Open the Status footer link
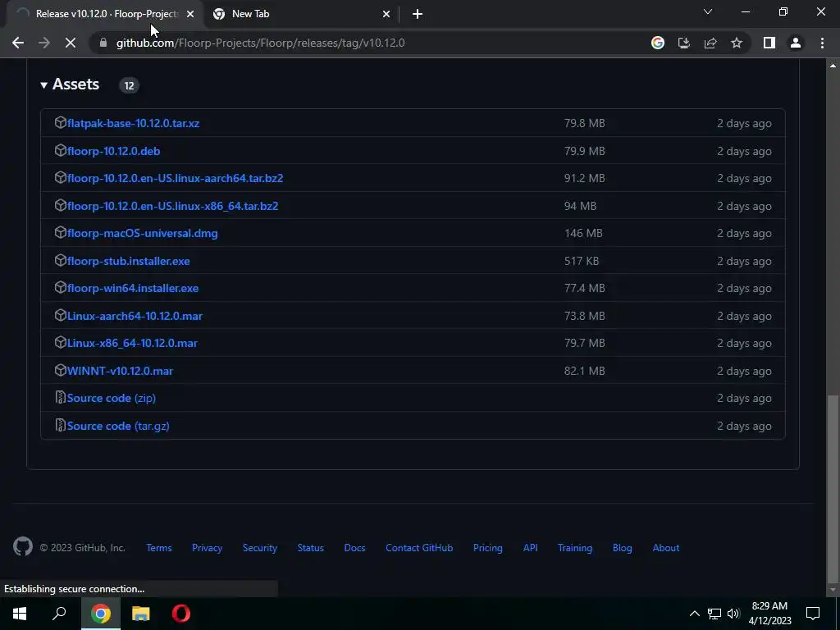840x630 pixels. [x=311, y=547]
